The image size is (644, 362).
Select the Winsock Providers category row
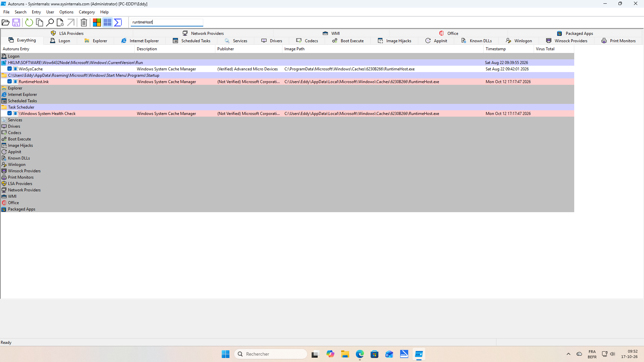[287, 171]
